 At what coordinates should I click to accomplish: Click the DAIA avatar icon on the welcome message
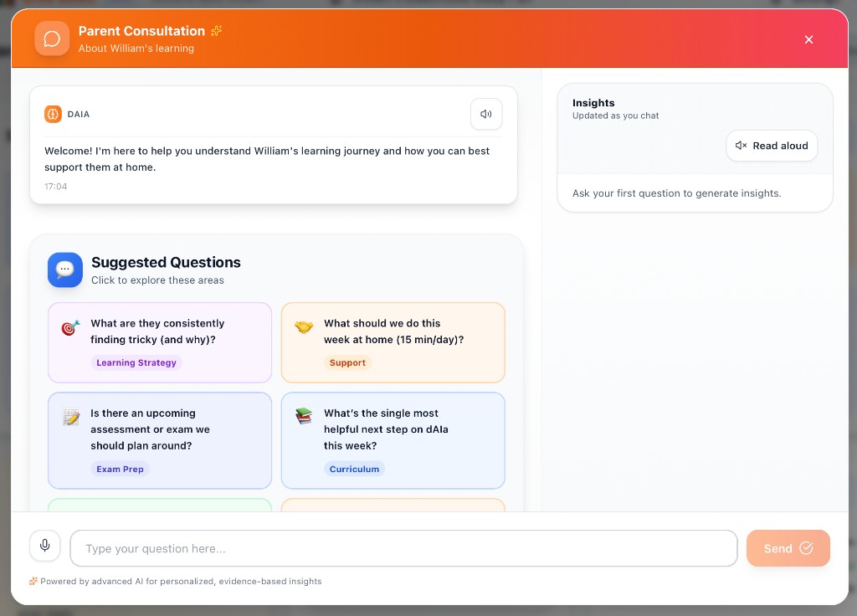click(54, 114)
